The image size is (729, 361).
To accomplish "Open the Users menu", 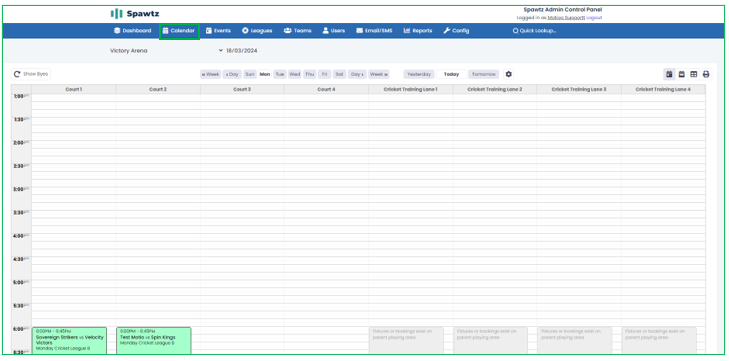I will coord(334,31).
